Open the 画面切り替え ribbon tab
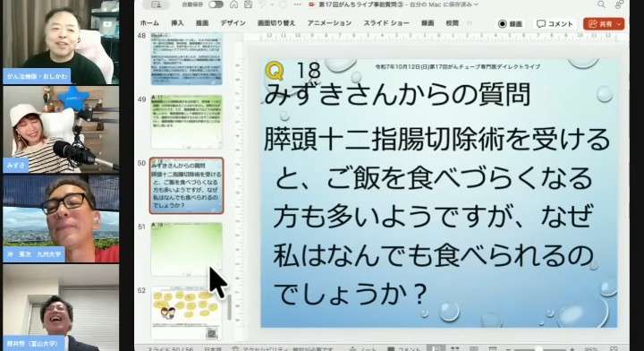This screenshot has height=351, width=644. click(276, 23)
